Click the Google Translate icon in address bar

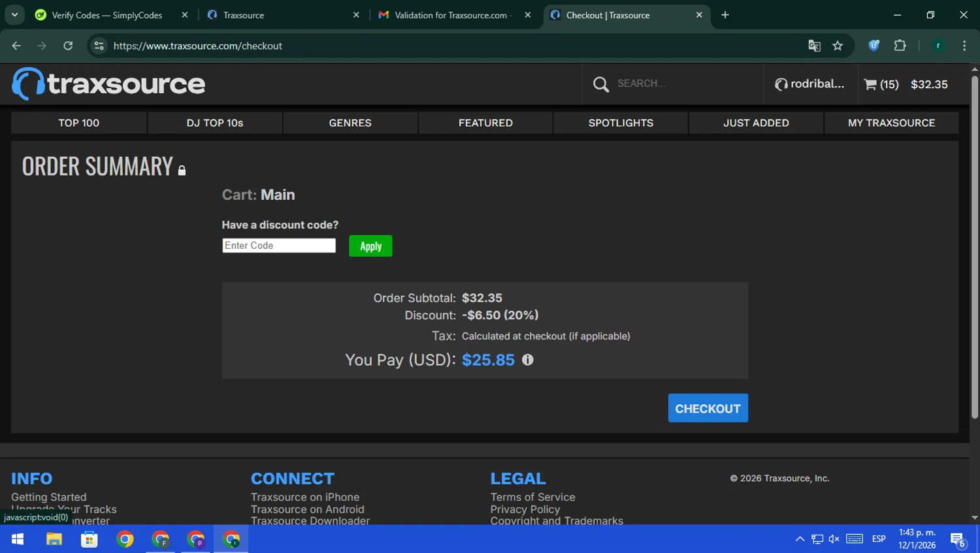pos(814,46)
